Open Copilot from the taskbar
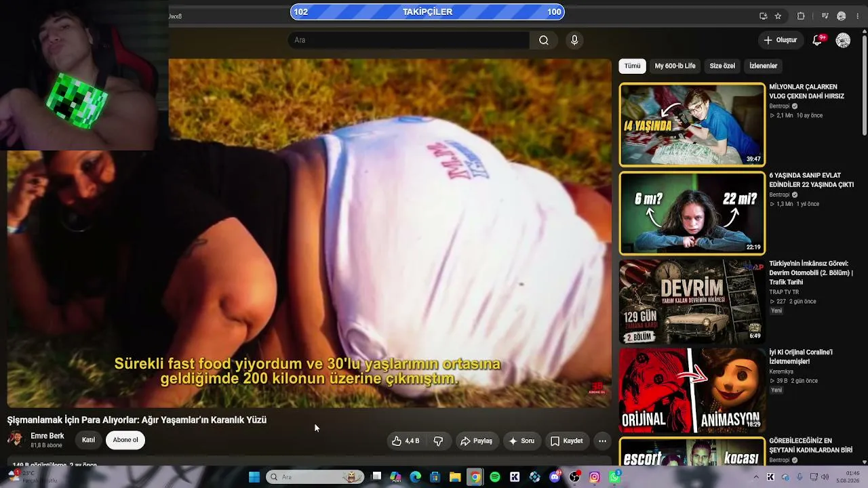 point(395,477)
